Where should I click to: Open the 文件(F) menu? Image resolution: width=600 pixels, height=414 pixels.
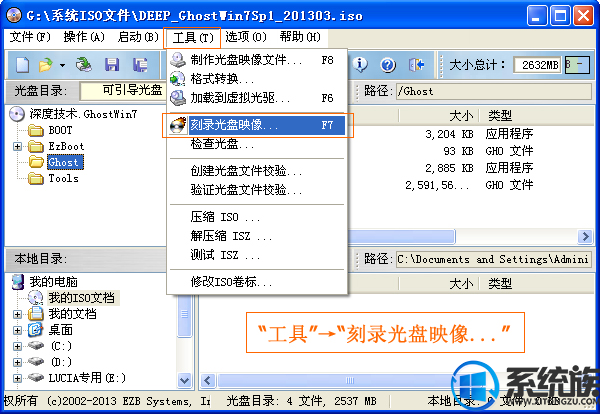[x=30, y=37]
